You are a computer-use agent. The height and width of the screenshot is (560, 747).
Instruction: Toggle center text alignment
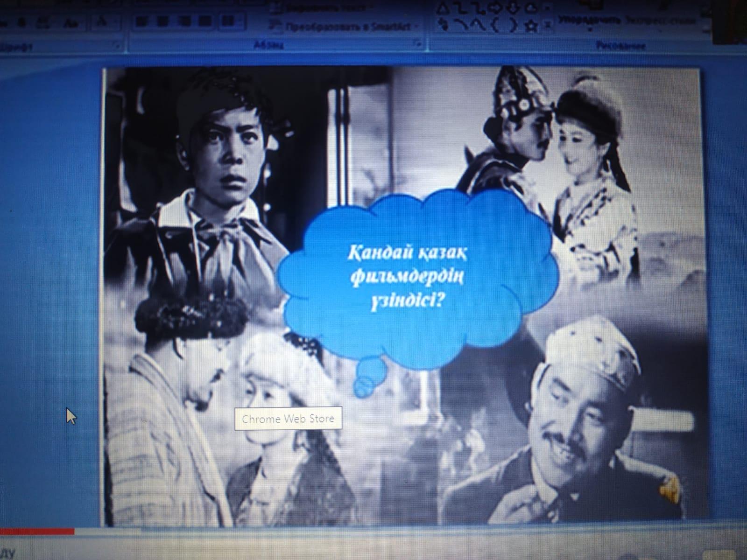tap(161, 21)
